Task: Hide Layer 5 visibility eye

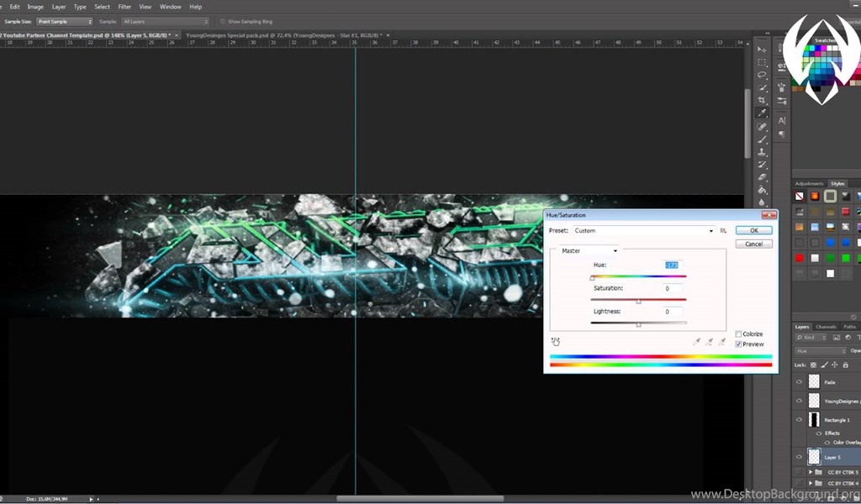Action: coord(800,457)
